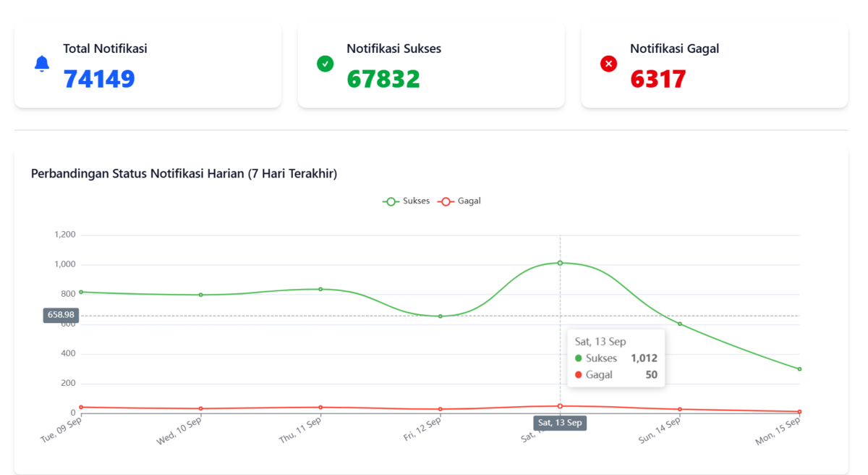Viewport: 868px width, 475px height.
Task: Toggle the Gagal series in legend
Action: (x=459, y=201)
